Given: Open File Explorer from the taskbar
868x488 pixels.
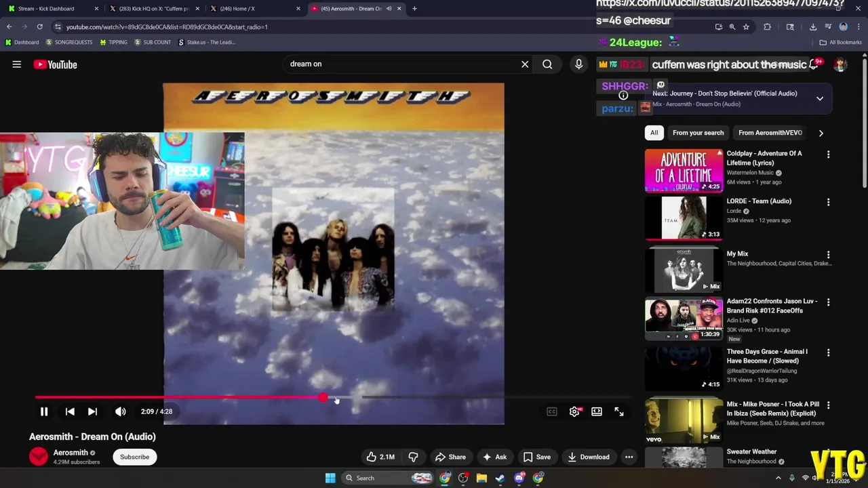Looking at the screenshot, I should [x=481, y=478].
